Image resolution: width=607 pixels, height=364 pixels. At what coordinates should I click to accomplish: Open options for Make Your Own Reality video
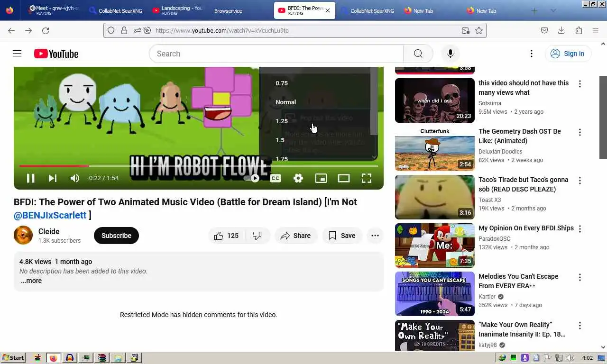[x=579, y=326]
